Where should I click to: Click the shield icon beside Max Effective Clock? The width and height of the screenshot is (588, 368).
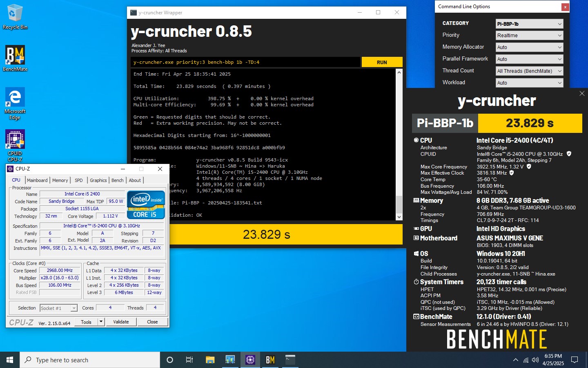pos(512,173)
